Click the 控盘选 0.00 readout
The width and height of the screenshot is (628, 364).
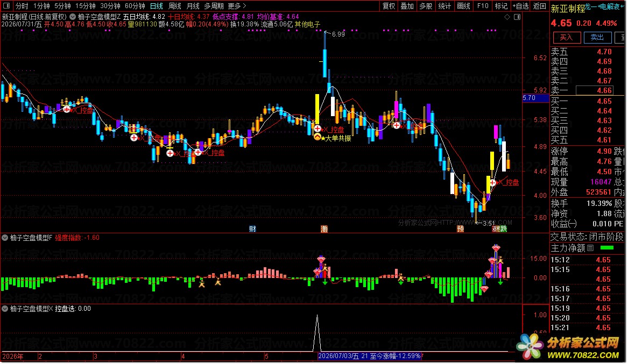pos(73,309)
